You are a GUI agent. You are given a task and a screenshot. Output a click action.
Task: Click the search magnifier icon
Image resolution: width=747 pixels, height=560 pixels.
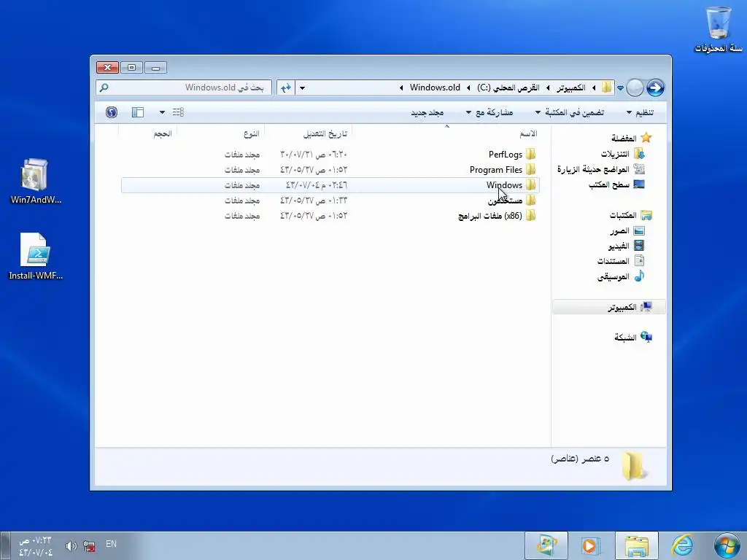104,87
